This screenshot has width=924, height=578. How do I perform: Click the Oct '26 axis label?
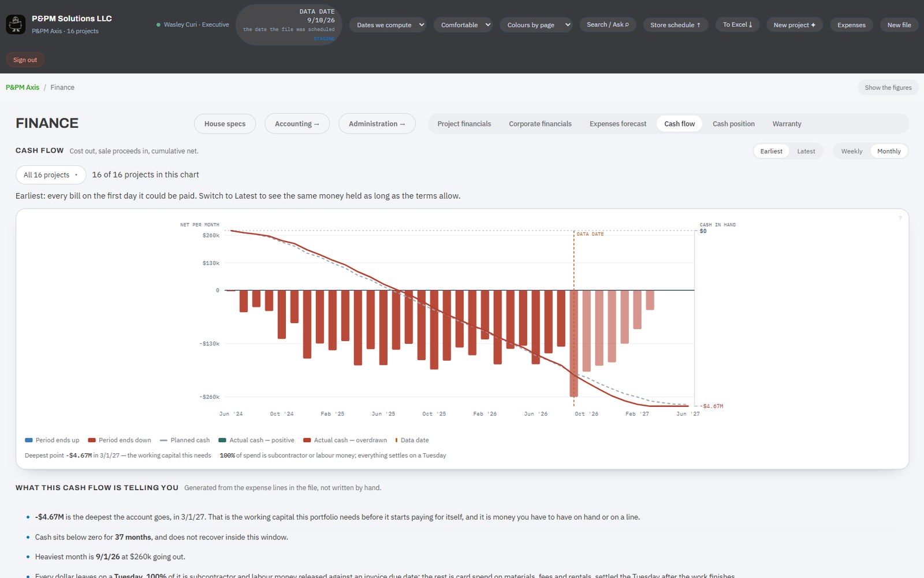(x=587, y=414)
